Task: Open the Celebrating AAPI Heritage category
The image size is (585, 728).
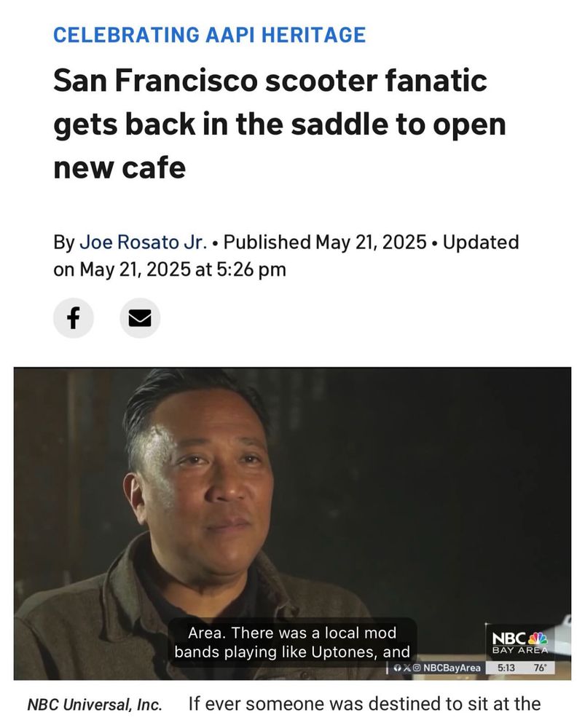Action: pyautogui.click(x=210, y=35)
